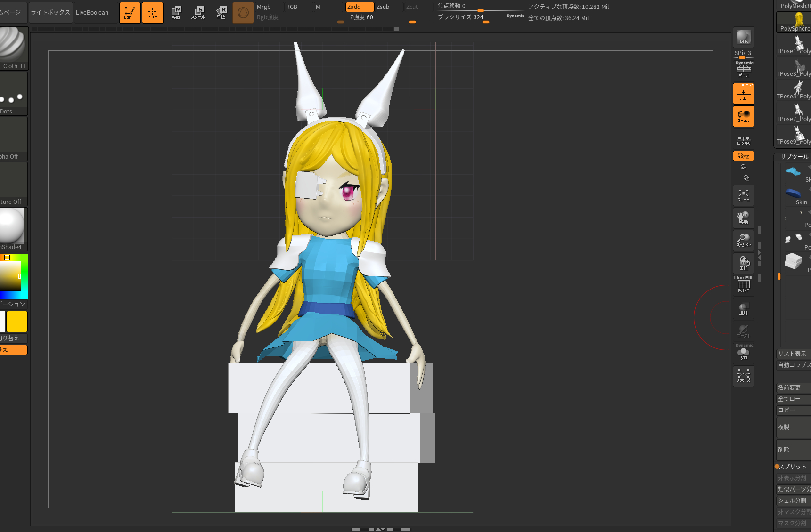Open the material sphere selector
Viewport: 811px width, 532px height.
14,229
